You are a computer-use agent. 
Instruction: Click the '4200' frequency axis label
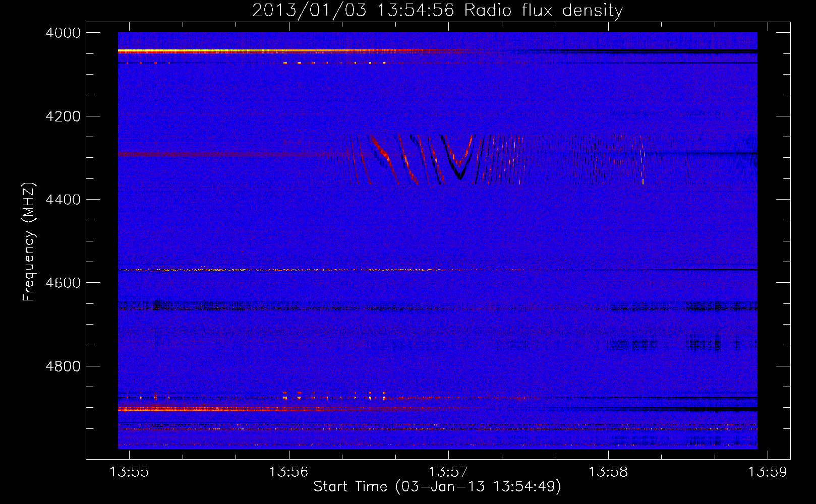[63, 116]
